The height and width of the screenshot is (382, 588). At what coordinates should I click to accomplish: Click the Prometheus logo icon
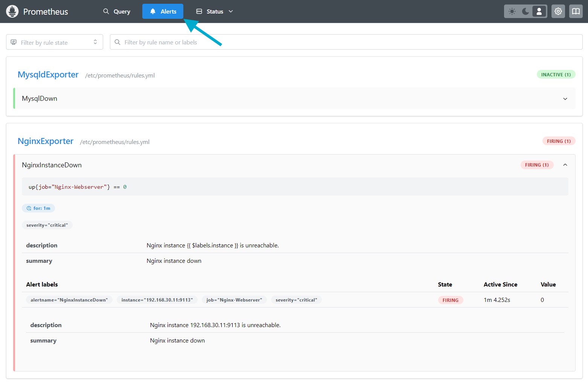[x=12, y=11]
